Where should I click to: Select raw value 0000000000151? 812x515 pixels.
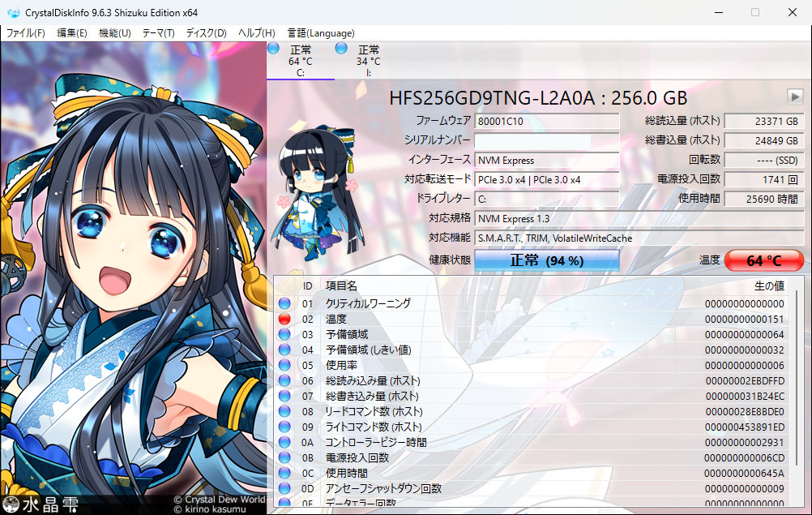744,320
